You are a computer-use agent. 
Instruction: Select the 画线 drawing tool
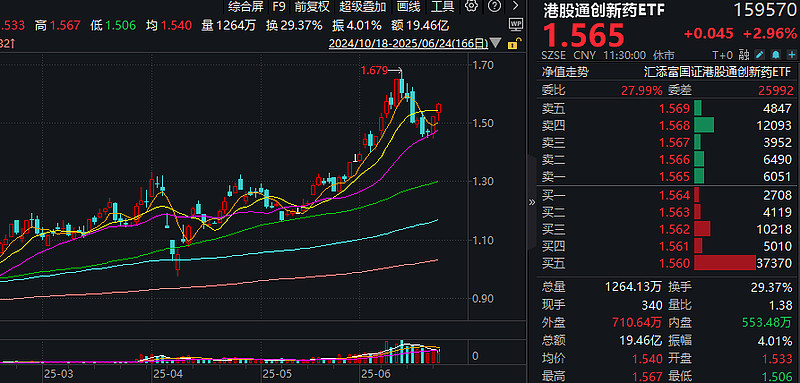[x=409, y=6]
